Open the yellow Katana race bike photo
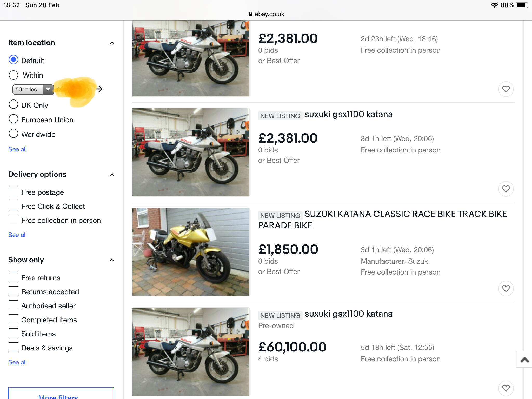Viewport: 532px width, 399px height. (191, 252)
